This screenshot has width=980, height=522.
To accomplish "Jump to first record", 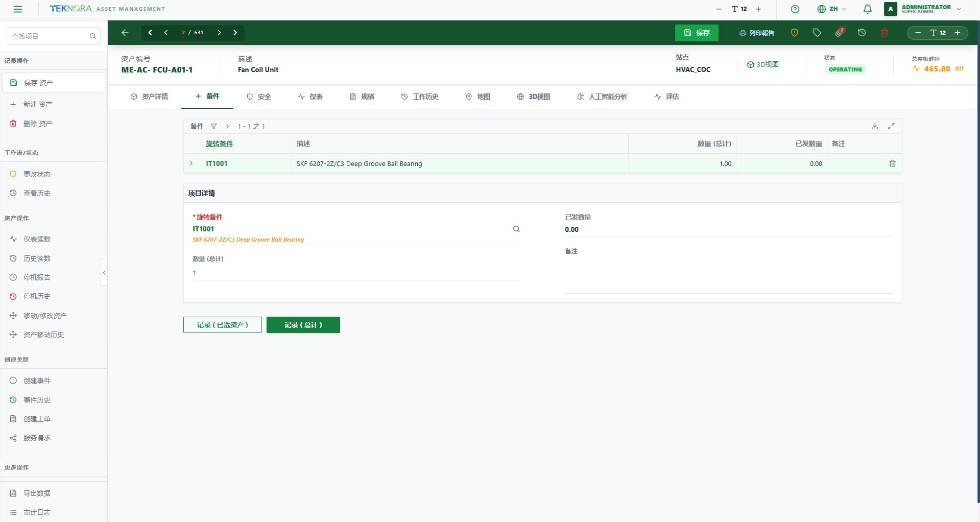I will (150, 33).
